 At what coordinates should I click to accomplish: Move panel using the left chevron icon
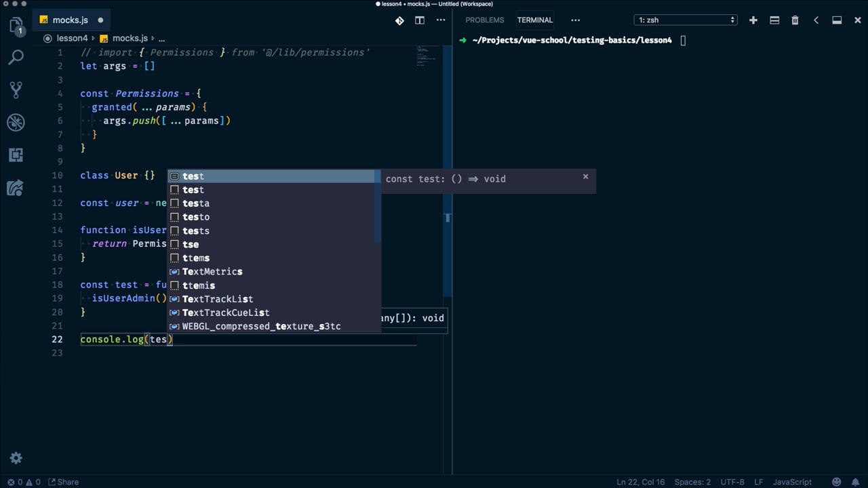(816, 20)
